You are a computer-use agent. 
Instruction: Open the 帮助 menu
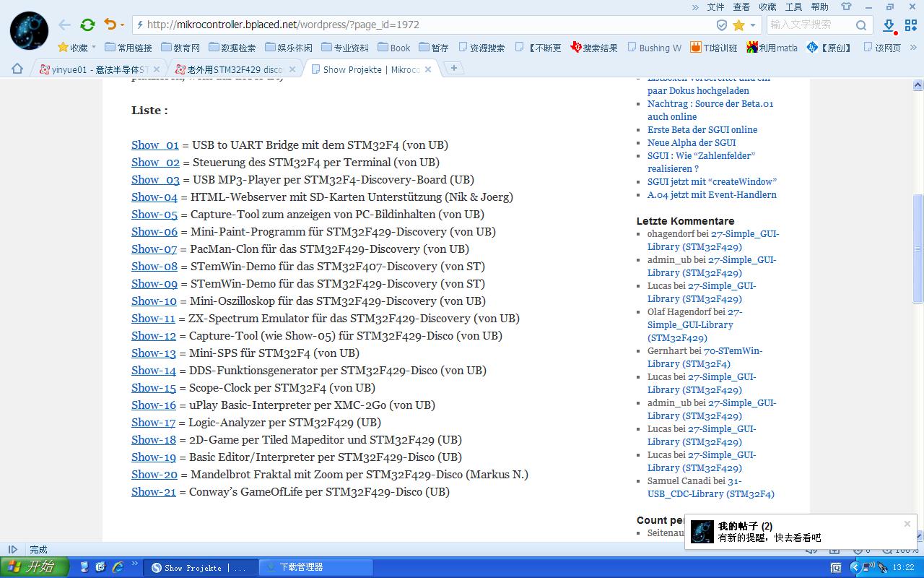click(x=819, y=7)
